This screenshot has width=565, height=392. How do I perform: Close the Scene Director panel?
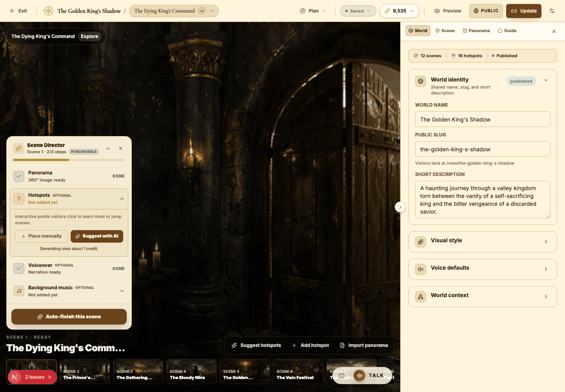(120, 148)
